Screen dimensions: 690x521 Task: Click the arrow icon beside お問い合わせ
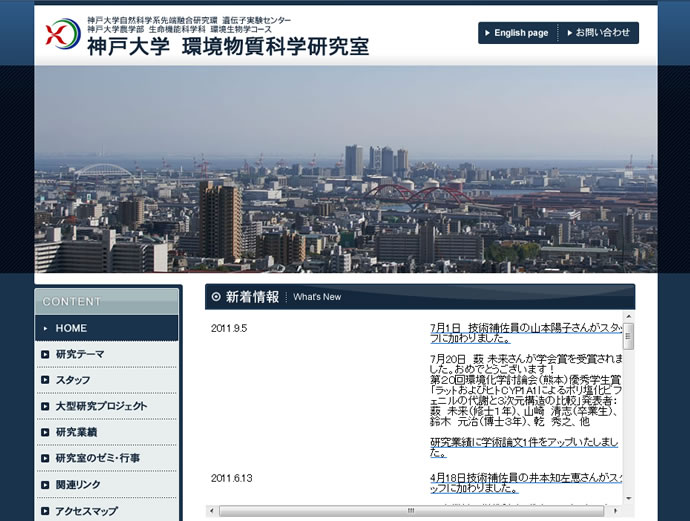pos(570,33)
